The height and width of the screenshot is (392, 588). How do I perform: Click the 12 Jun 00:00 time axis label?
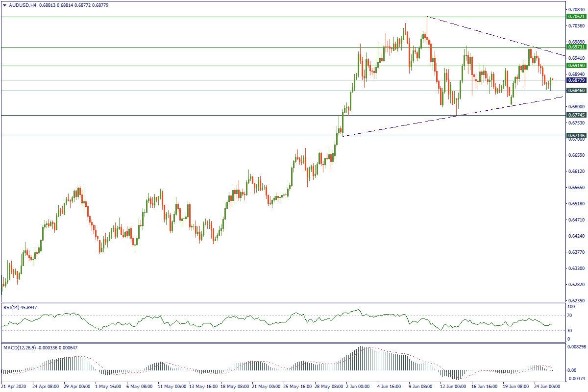point(452,387)
